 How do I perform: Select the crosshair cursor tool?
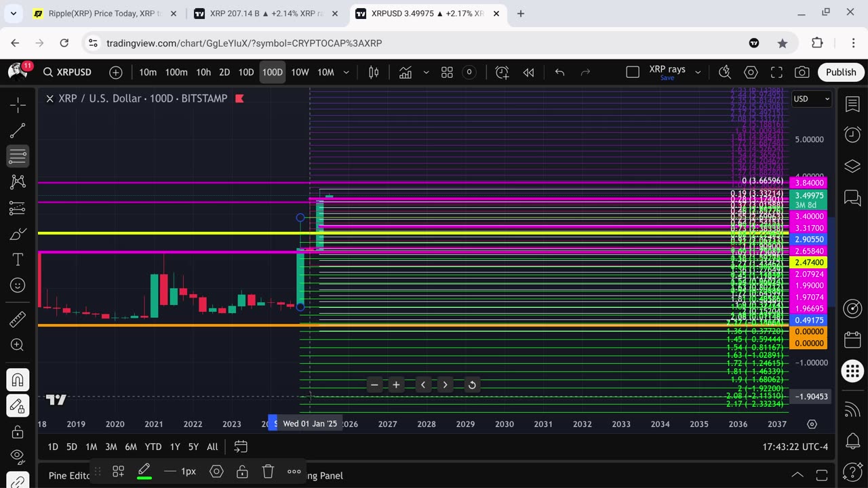point(18,104)
